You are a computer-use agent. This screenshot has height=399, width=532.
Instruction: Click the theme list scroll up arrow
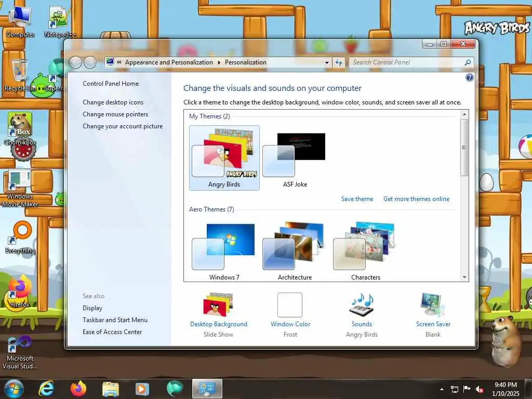click(x=464, y=114)
